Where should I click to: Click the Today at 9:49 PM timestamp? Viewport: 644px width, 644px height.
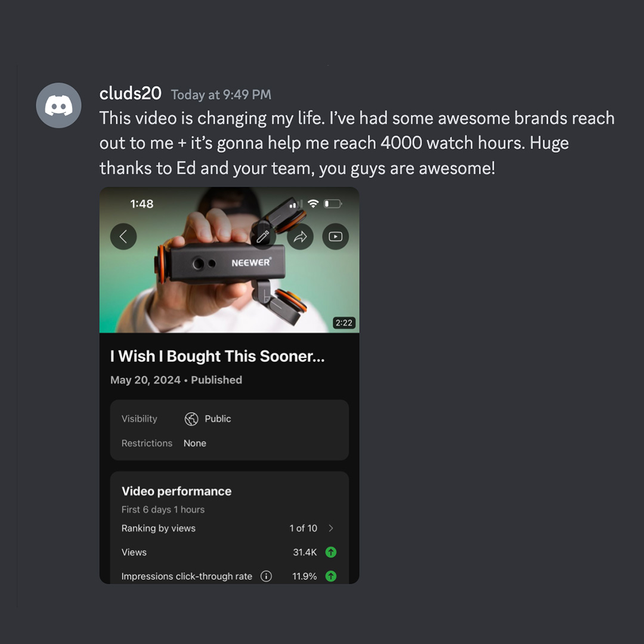[x=221, y=95]
